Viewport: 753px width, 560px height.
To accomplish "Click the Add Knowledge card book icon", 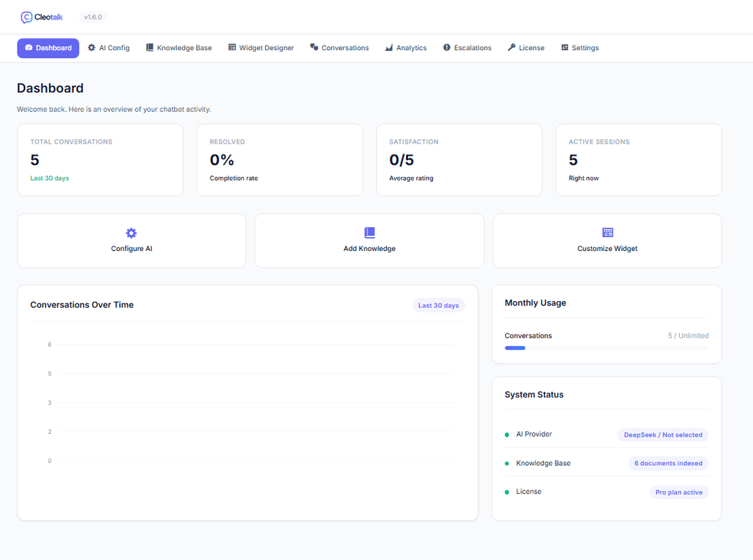I will click(370, 233).
